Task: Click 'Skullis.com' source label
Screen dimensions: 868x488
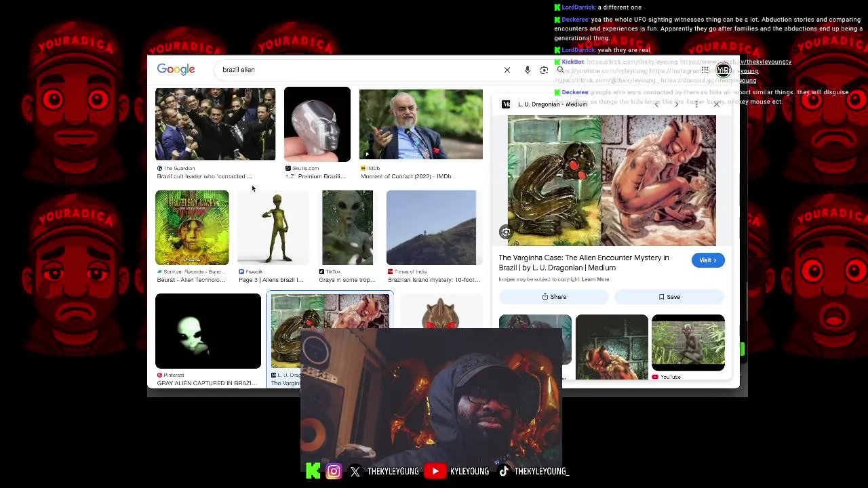Action: (x=305, y=168)
